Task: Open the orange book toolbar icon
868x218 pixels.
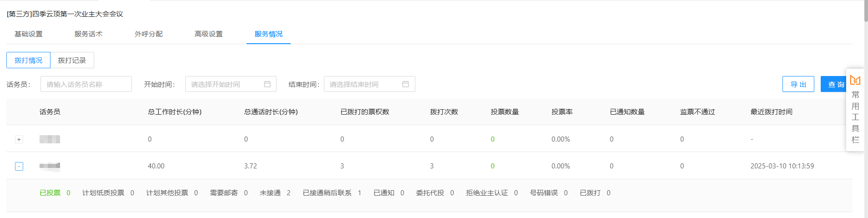Action: click(855, 80)
